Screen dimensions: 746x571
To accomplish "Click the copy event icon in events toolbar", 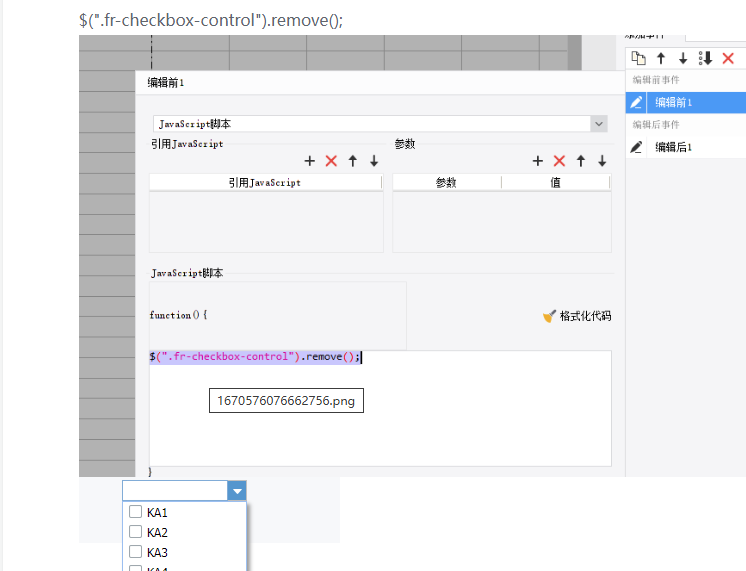I will [638, 59].
